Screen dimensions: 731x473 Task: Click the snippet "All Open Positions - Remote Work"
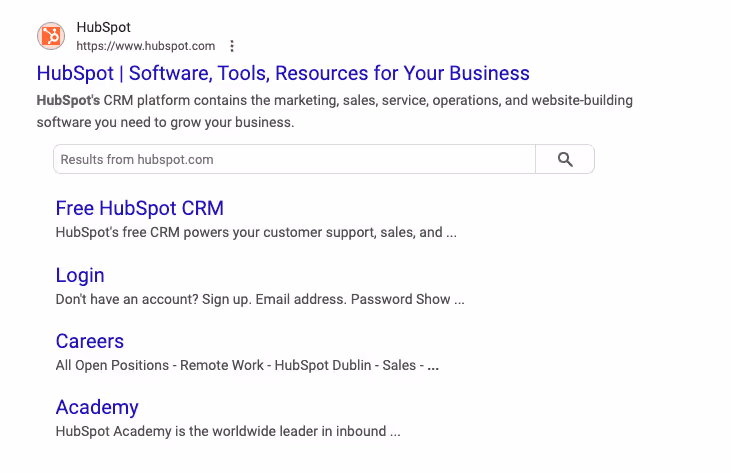point(247,365)
